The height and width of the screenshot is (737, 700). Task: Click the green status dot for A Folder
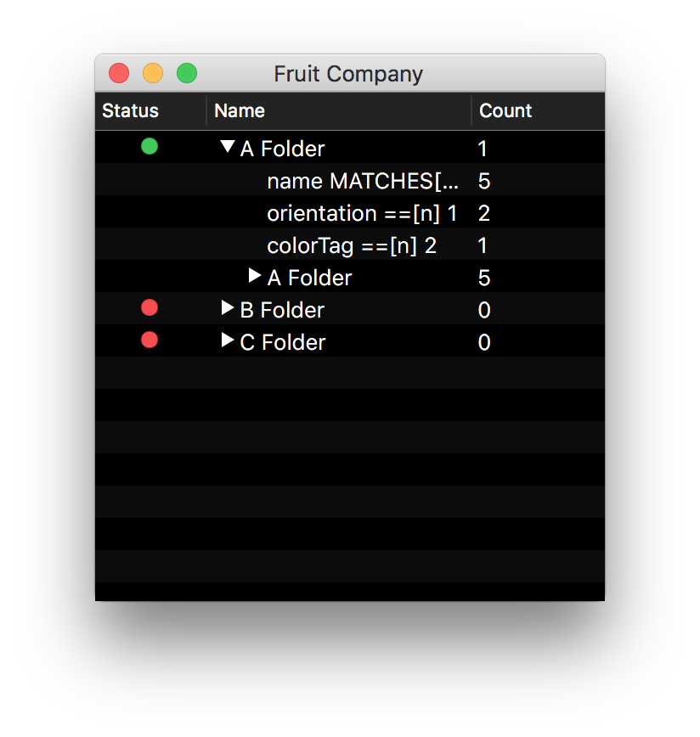click(150, 147)
